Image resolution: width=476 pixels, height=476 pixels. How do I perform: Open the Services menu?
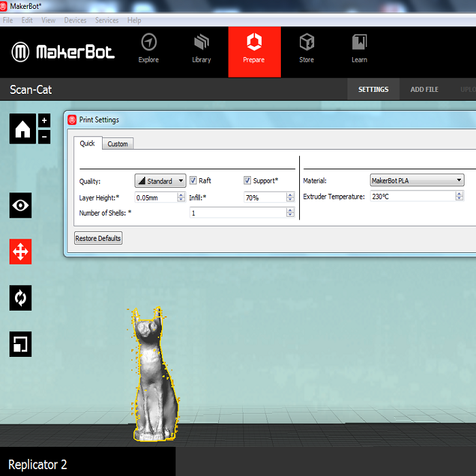(107, 20)
